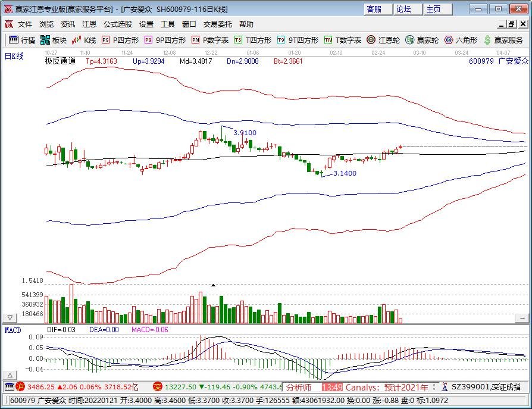Click the Tp=4.3163 value
Viewport: 532px width, 409px height.
pyautogui.click(x=101, y=61)
